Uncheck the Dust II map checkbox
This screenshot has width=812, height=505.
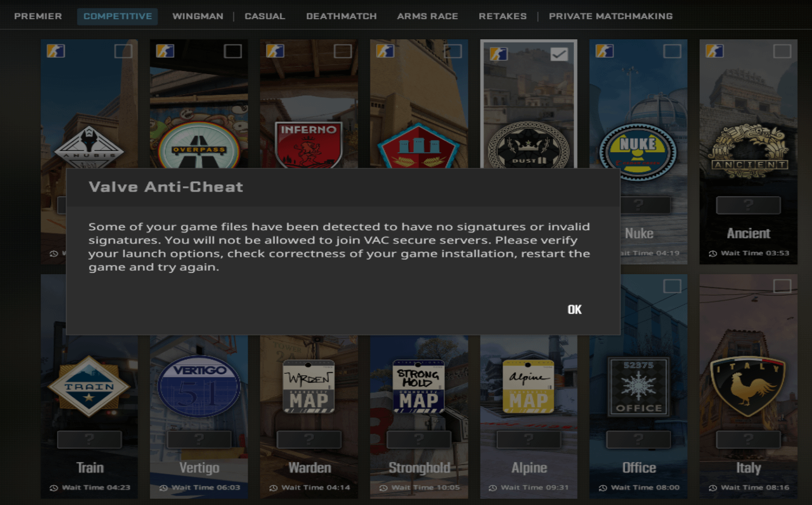tap(559, 54)
